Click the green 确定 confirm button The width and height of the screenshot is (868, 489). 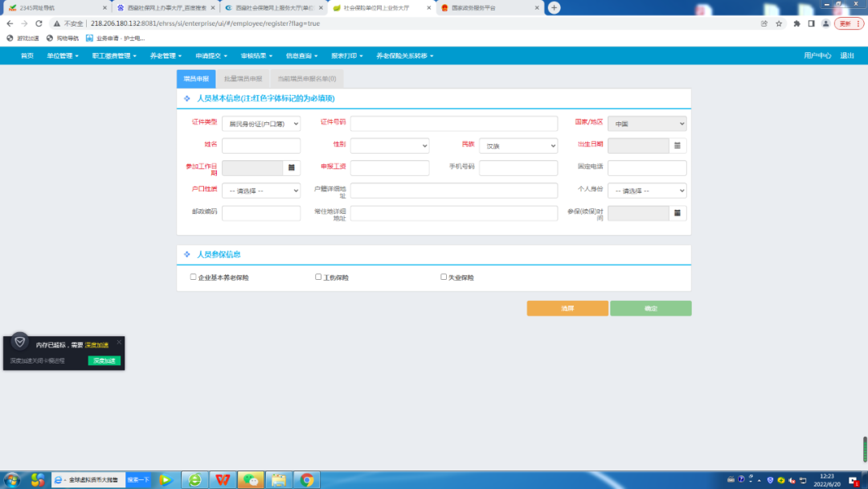tap(651, 309)
